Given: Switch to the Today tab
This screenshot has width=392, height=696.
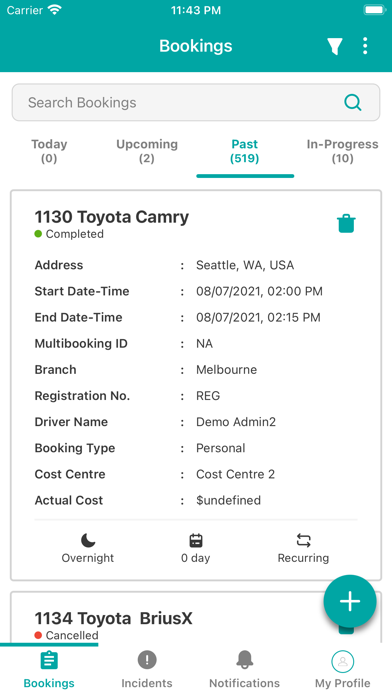Looking at the screenshot, I should (49, 151).
